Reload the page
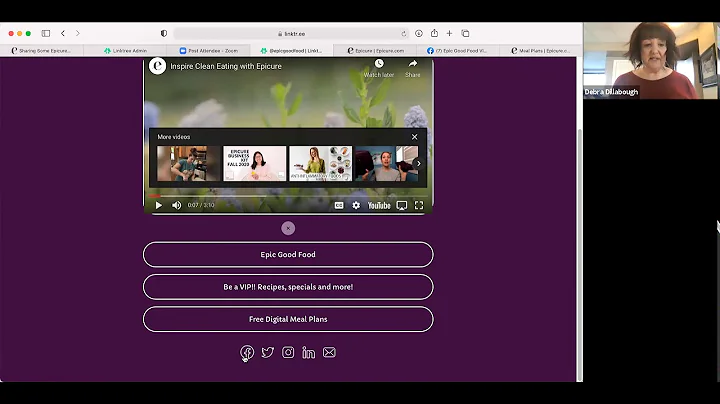Screen dimensions: 720x404 coord(404,34)
